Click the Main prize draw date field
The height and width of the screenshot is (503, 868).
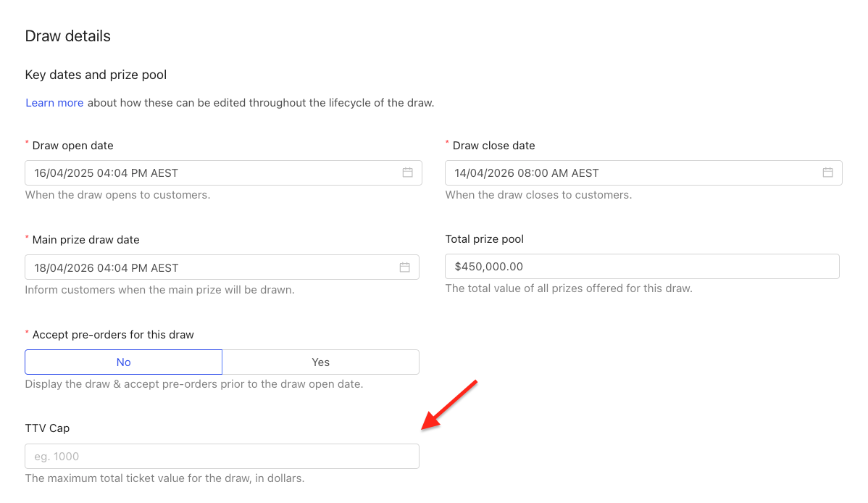tap(210, 267)
